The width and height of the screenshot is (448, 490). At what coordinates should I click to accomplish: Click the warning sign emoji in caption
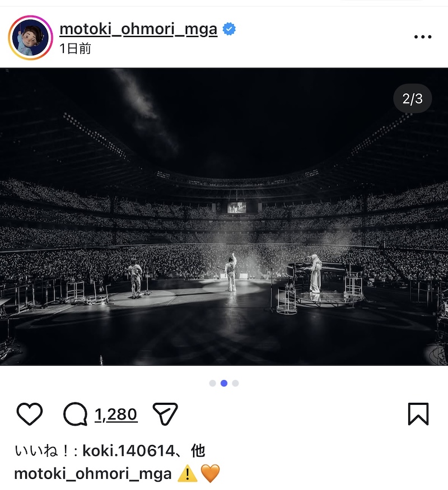click(186, 474)
